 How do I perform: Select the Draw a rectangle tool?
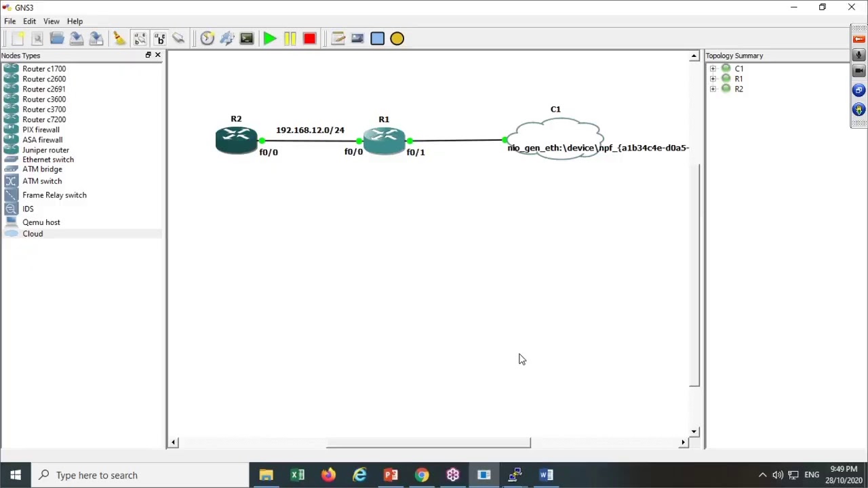tap(378, 39)
